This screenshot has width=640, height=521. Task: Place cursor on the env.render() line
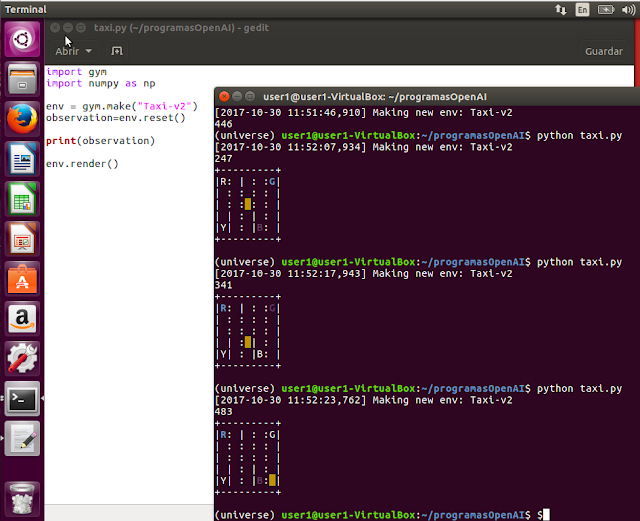point(82,164)
